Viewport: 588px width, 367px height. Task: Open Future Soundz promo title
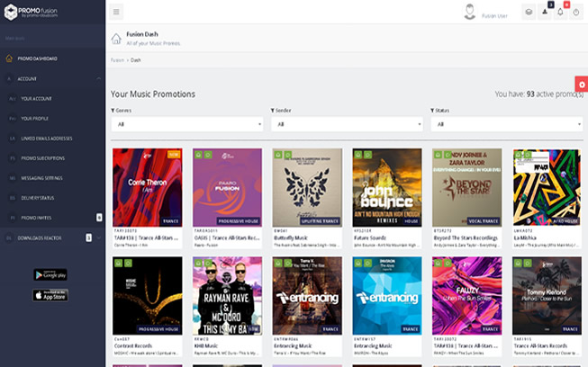click(x=370, y=237)
